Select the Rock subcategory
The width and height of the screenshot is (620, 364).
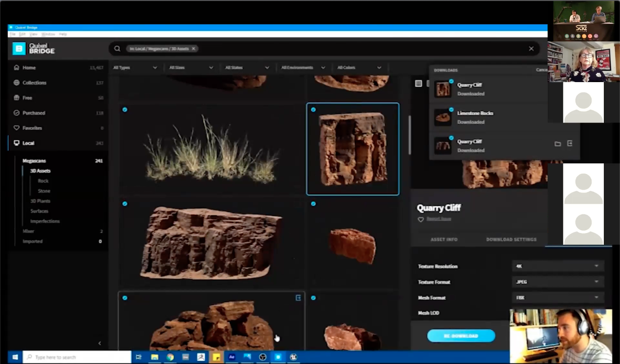click(43, 181)
